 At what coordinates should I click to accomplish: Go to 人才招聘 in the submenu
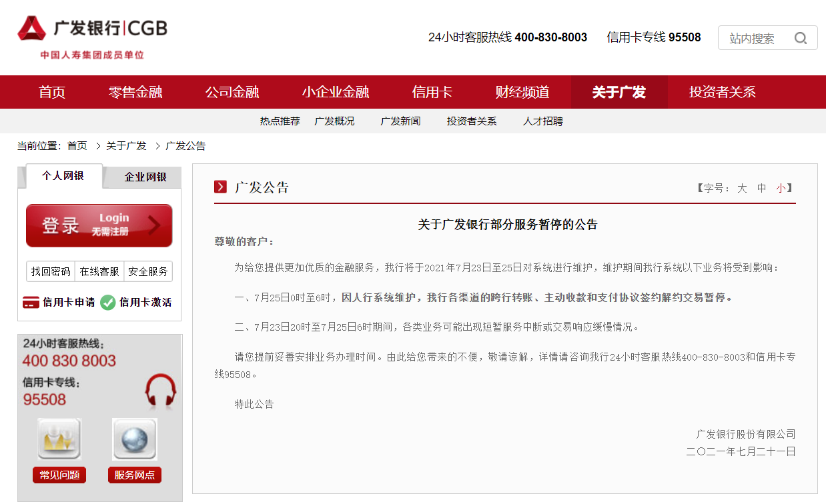(543, 121)
